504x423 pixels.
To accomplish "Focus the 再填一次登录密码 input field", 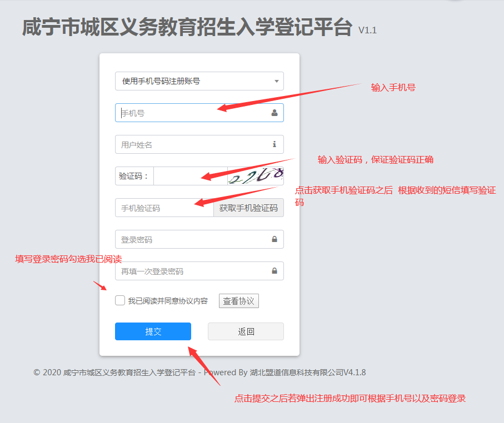I will [x=199, y=271].
